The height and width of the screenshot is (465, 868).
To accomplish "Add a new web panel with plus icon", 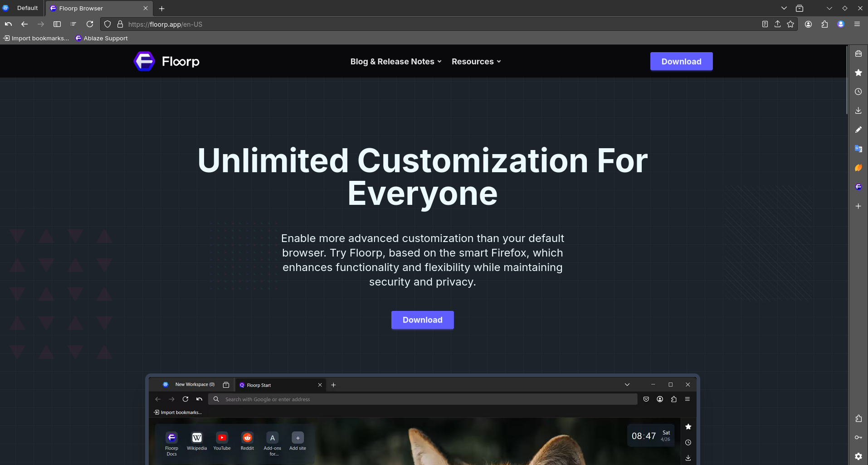I will click(x=858, y=206).
